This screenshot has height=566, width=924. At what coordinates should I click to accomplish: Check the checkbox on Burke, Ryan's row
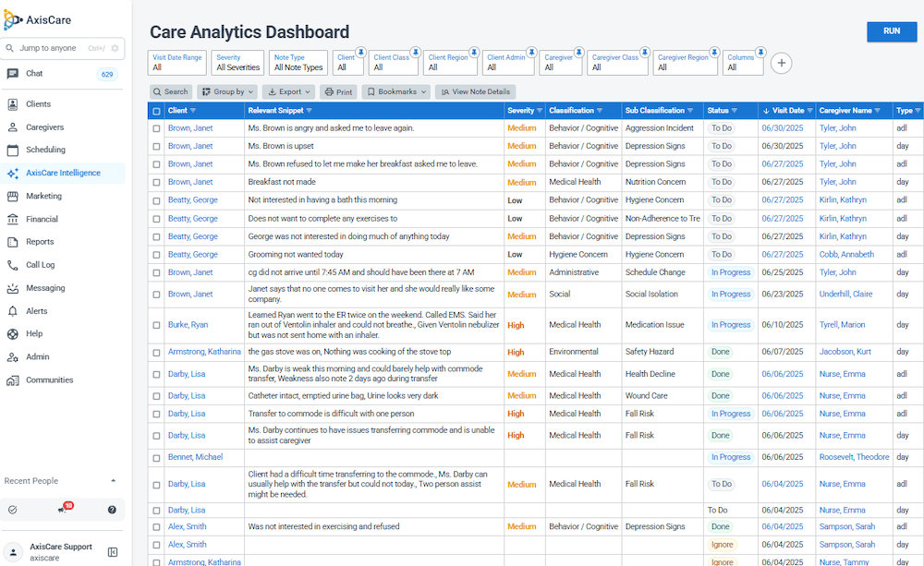pos(157,324)
